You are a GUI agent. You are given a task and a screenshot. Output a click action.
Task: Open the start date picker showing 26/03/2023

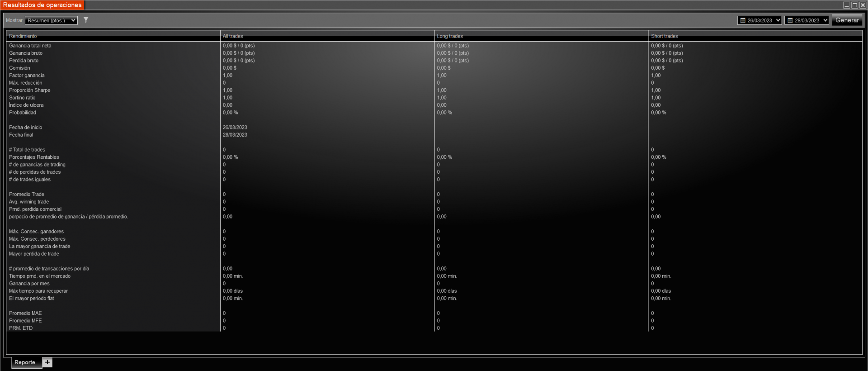click(759, 20)
